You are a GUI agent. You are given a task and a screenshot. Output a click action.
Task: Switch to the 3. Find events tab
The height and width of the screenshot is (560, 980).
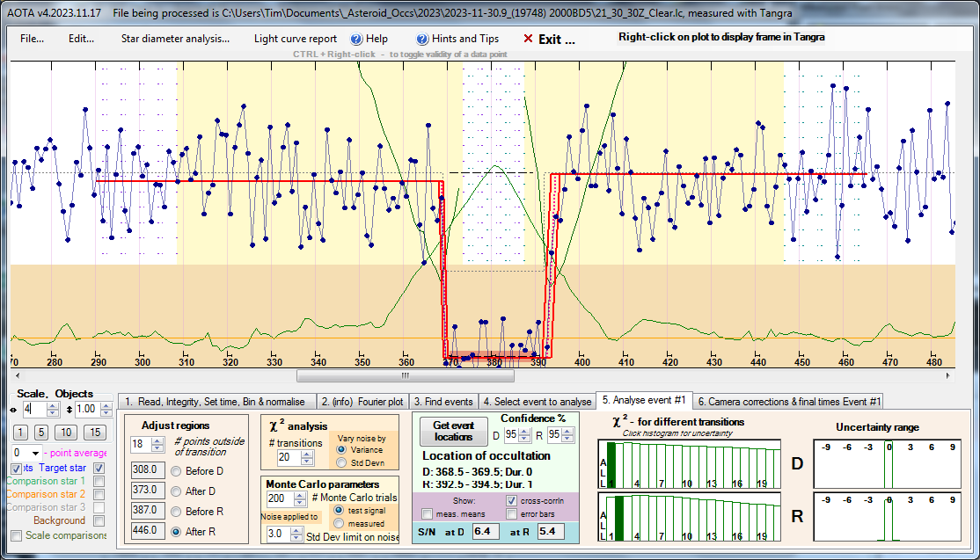coord(443,401)
